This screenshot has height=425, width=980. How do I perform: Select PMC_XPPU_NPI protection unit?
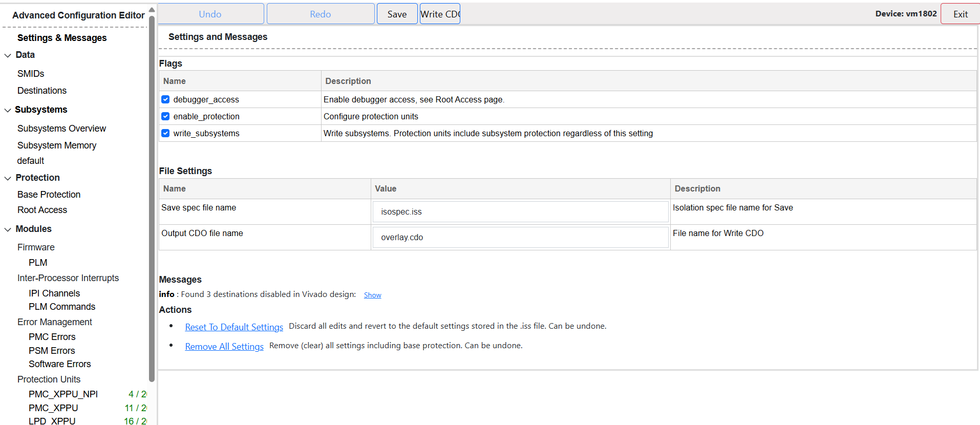(x=63, y=394)
